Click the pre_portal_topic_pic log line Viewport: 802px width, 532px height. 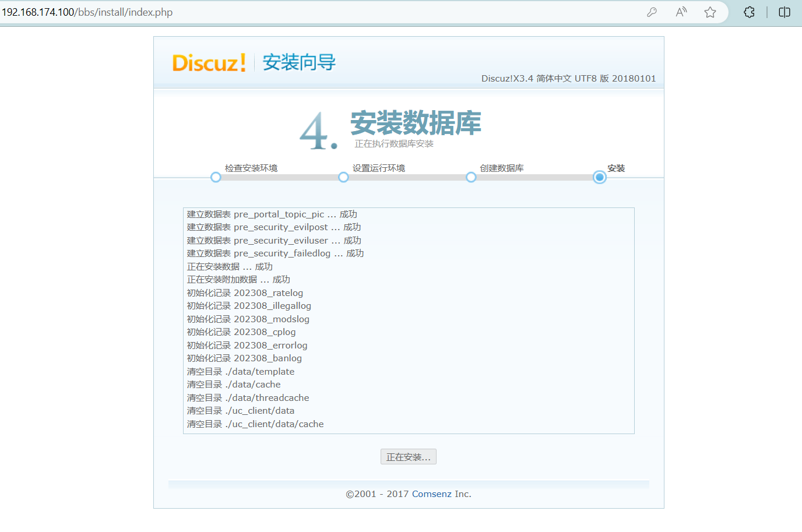coord(272,214)
